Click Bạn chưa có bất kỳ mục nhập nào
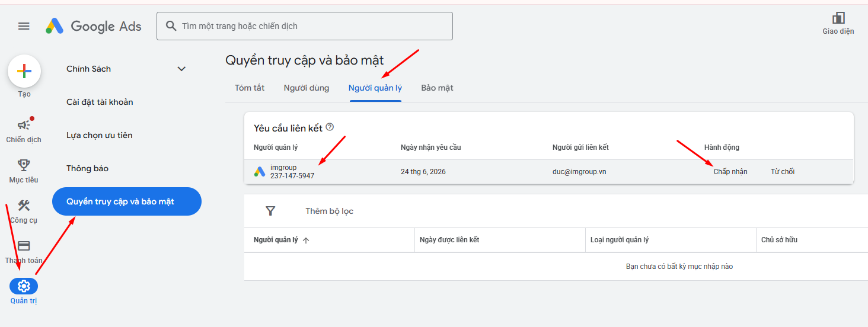Screen dimensions: 868x327 (x=679, y=267)
